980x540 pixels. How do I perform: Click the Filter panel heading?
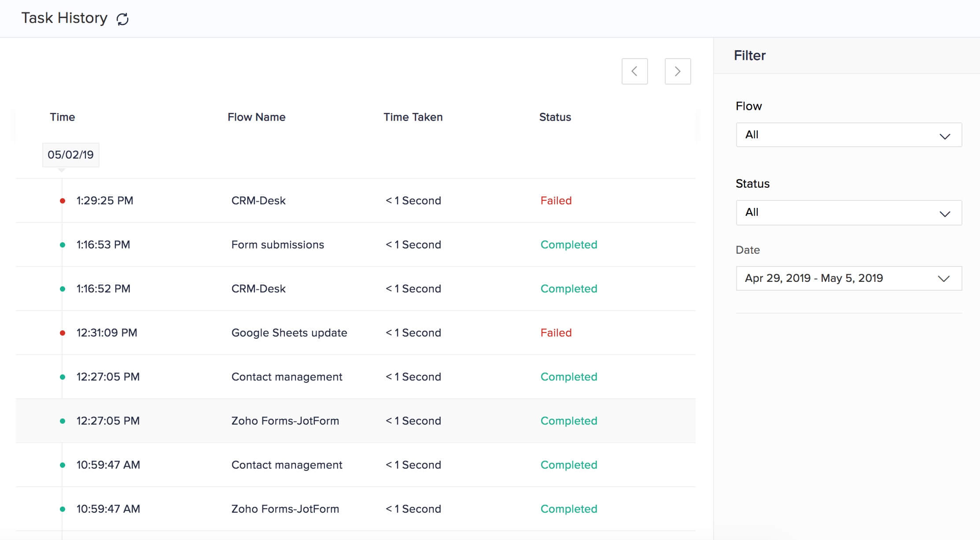pos(749,55)
